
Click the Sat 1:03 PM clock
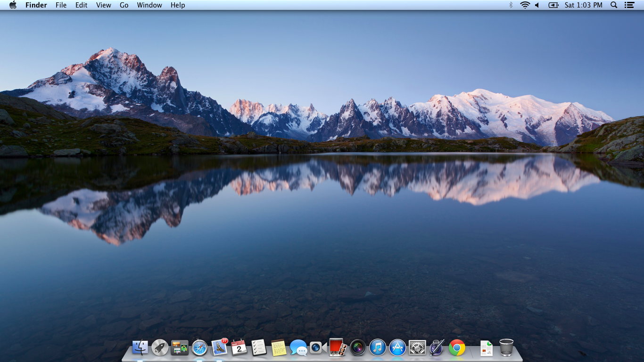[584, 5]
